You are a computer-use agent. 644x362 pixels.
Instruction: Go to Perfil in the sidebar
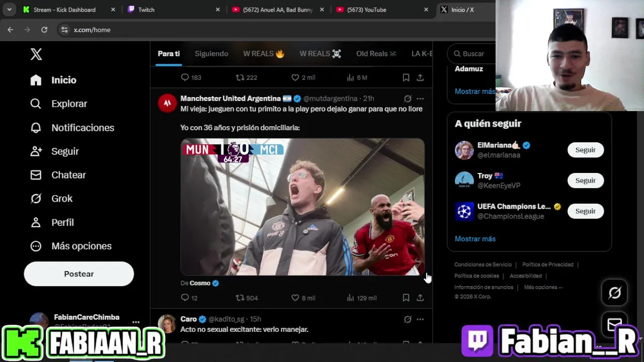(52, 222)
